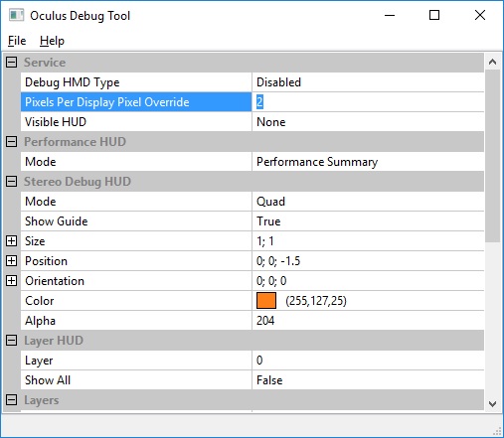The width and height of the screenshot is (504, 438).
Task: Minimize the Oculus Debug Tool window
Action: [x=390, y=15]
